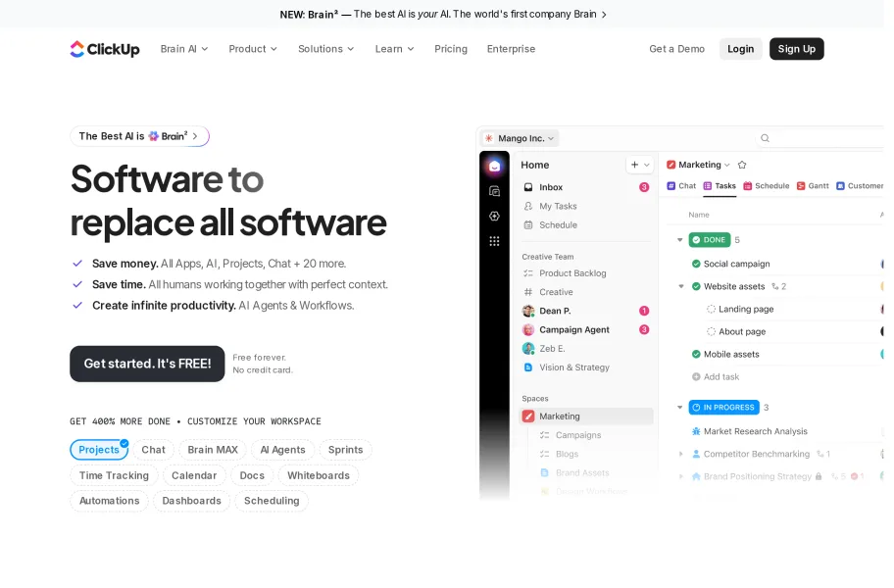Toggle the Social campaign status check
The image size is (894, 588).
point(696,264)
